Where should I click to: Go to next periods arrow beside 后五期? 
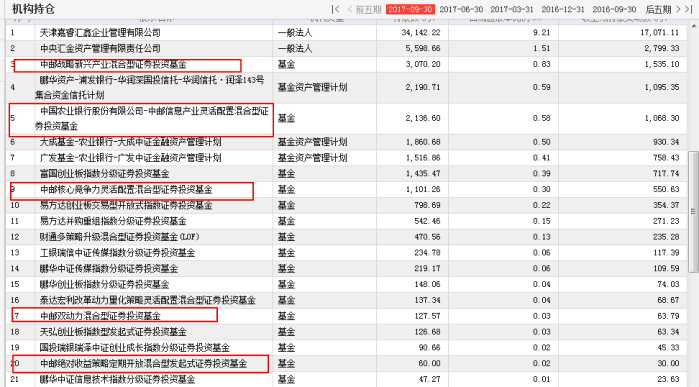pyautogui.click(x=678, y=9)
